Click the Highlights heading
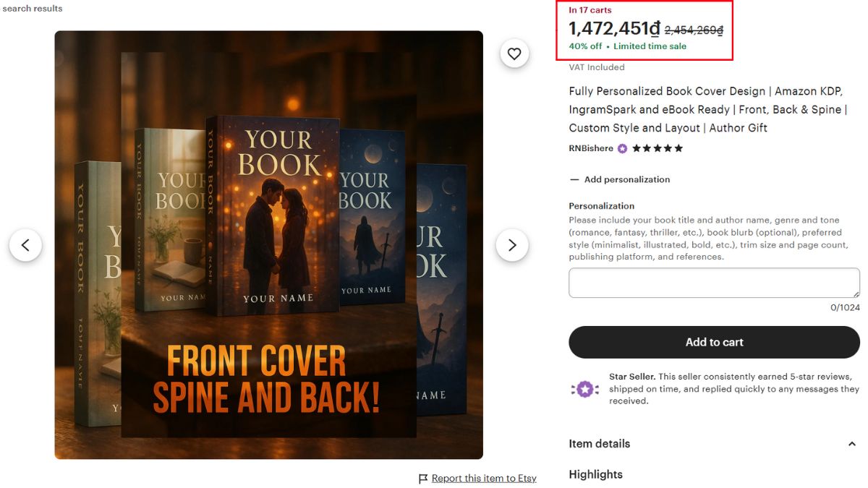 [x=595, y=474]
